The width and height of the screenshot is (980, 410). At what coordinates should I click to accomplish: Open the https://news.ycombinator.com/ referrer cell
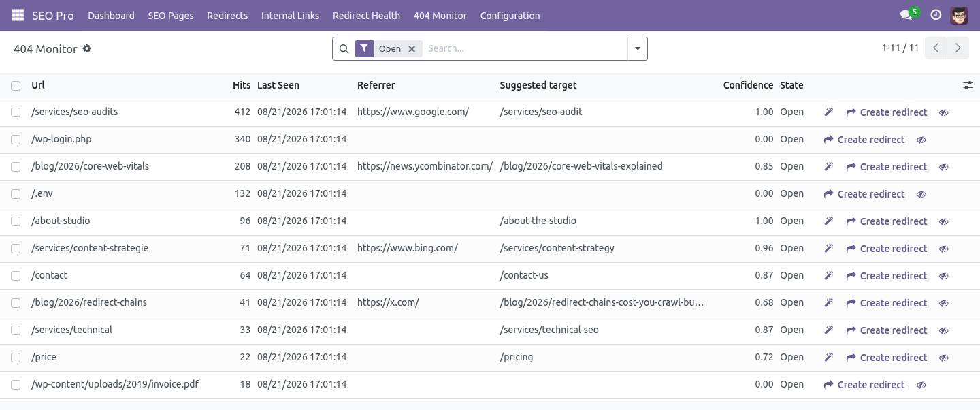point(425,166)
